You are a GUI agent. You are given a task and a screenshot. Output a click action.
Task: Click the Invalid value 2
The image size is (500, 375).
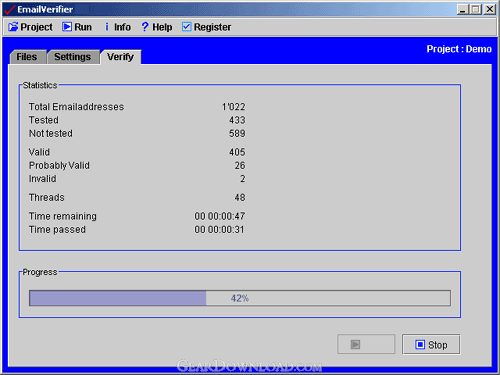tap(243, 179)
